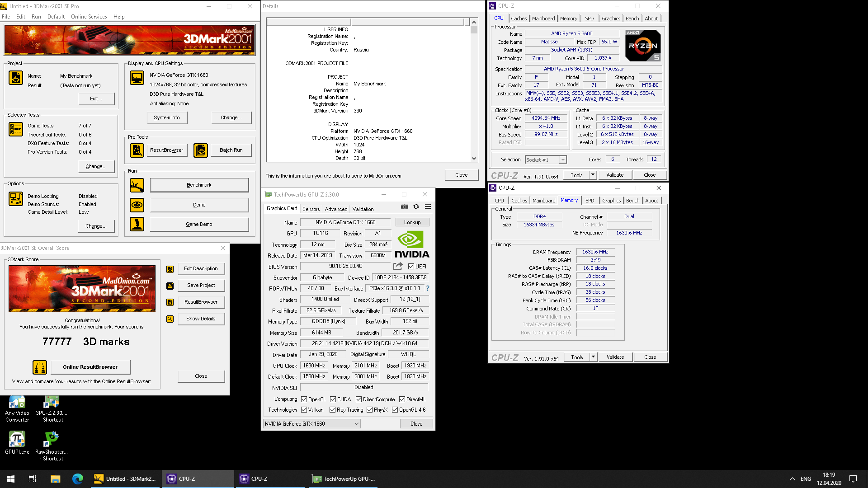Click the Lookup button in GPU-Z
The width and height of the screenshot is (868, 488).
pos(412,222)
